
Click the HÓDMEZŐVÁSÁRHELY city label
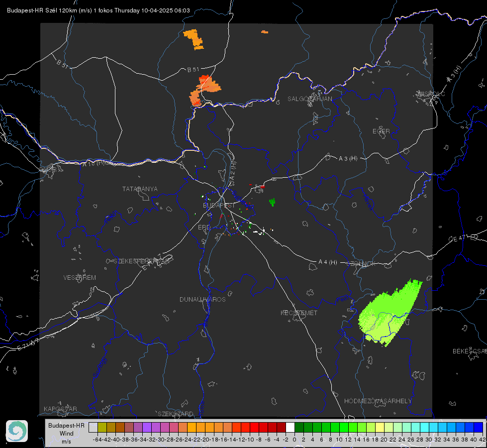pos(378,401)
